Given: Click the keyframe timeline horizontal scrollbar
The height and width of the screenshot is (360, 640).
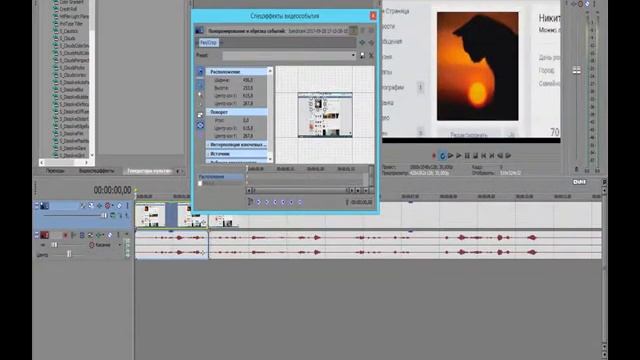Looking at the screenshot, I should tap(300, 190).
